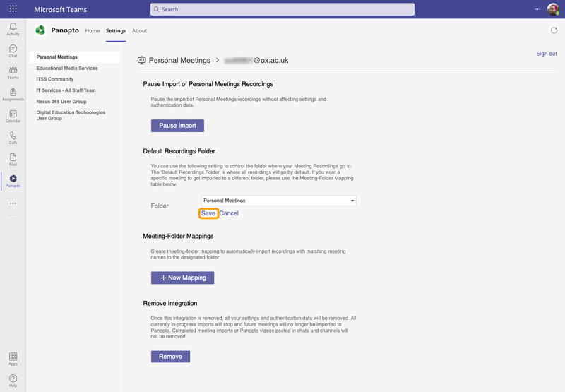The height and width of the screenshot is (392, 565).
Task: Open the Activity feed icon
Action: pyautogui.click(x=13, y=28)
